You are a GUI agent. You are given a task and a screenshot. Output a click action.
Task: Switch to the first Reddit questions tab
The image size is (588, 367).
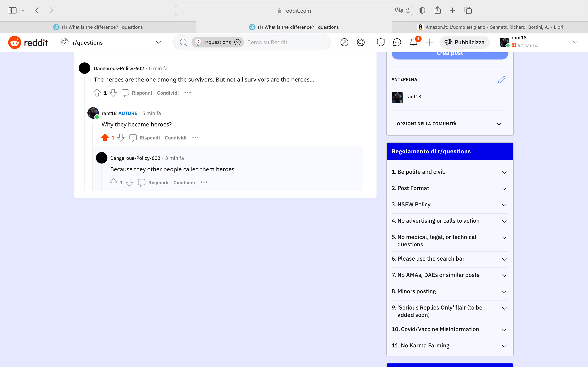98,27
